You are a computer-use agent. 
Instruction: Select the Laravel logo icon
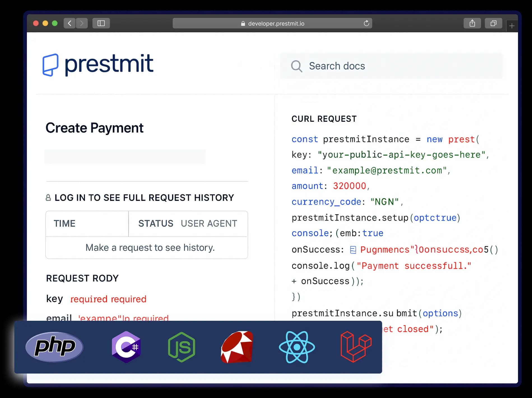[x=356, y=347]
